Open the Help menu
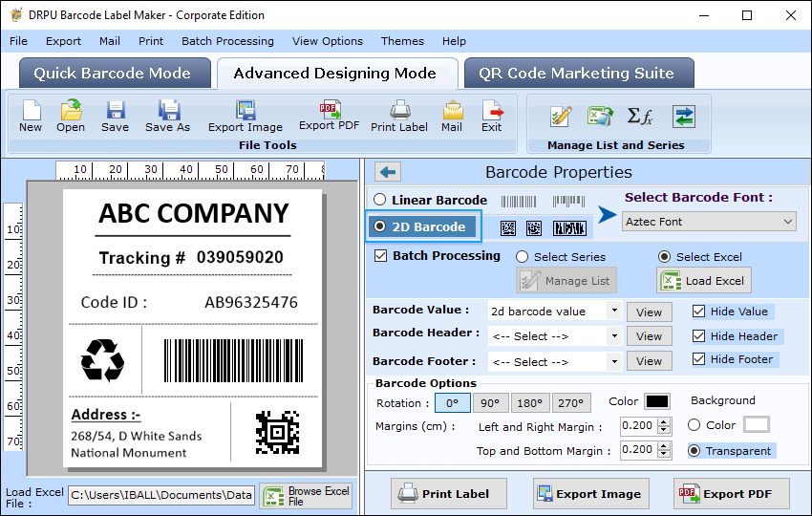 coord(454,41)
